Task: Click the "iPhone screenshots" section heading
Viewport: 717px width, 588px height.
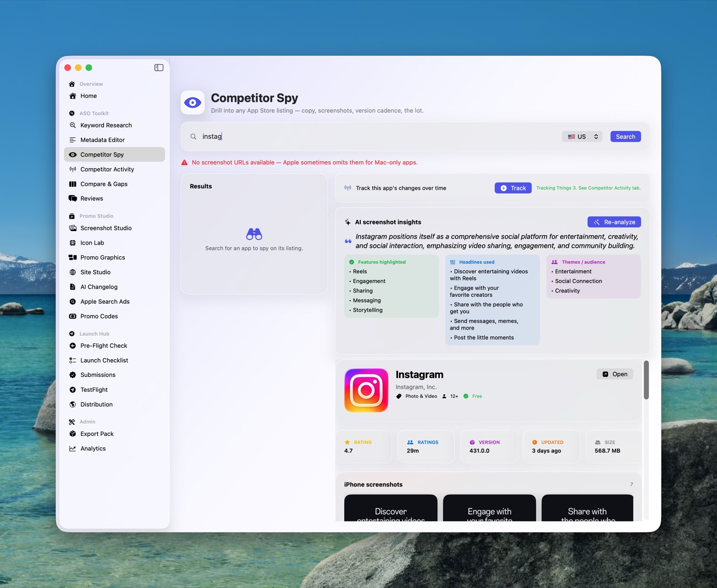Action: coord(373,485)
